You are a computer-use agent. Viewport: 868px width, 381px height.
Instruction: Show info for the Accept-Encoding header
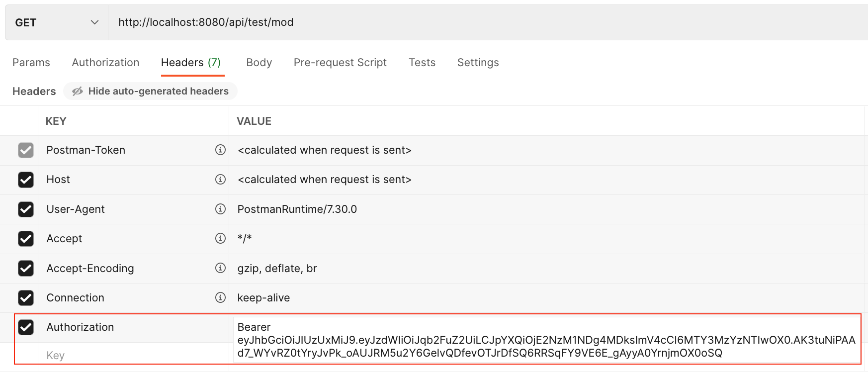(220, 268)
